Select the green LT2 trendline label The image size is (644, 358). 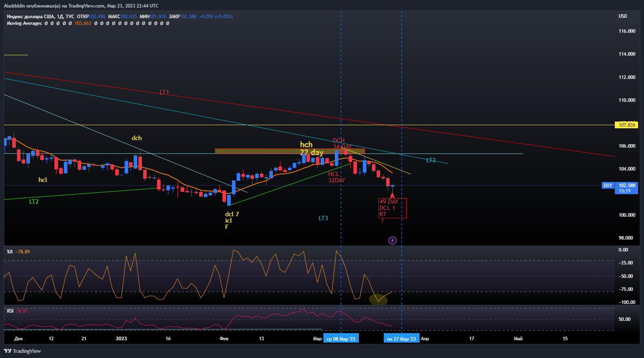click(34, 202)
